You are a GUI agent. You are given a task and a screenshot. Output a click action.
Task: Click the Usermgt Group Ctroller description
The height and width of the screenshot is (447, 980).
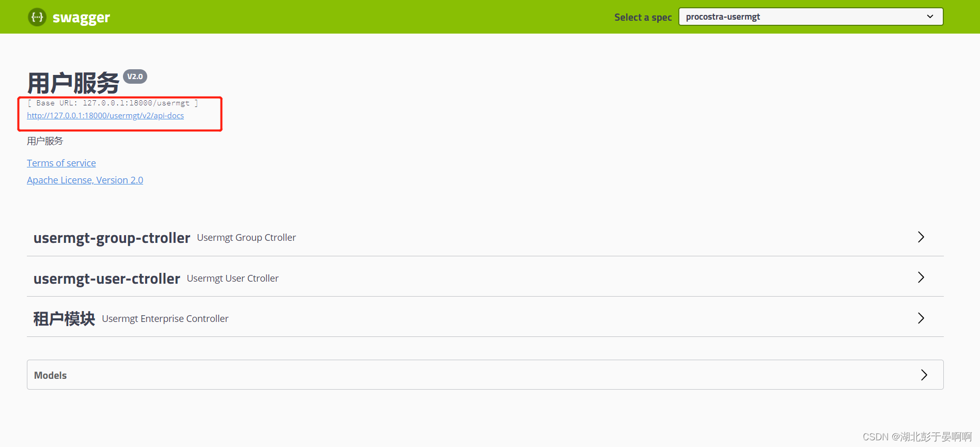[246, 238]
